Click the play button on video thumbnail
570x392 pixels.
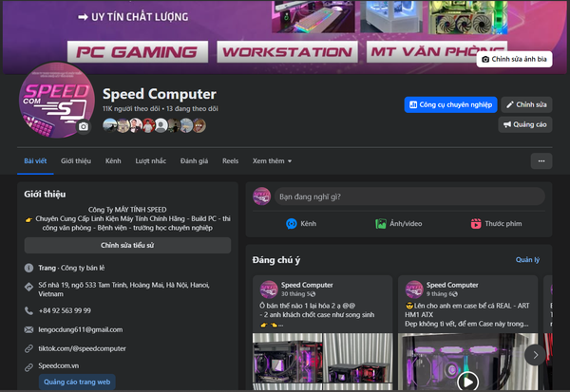466,381
